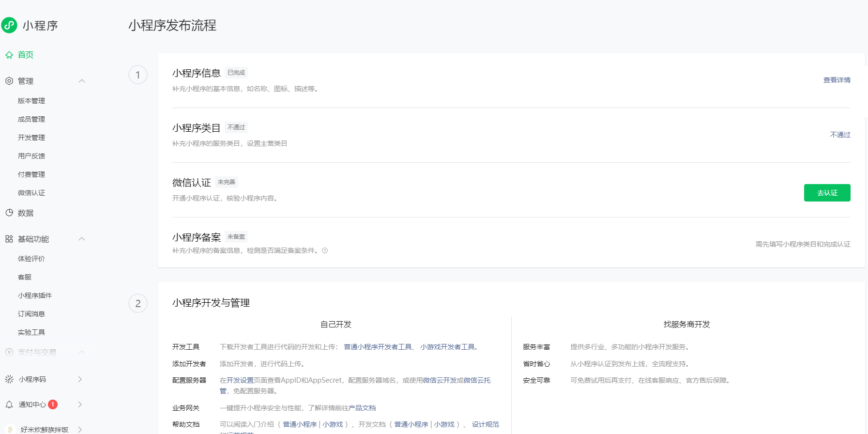Click the home icon beside 首页

coord(9,55)
